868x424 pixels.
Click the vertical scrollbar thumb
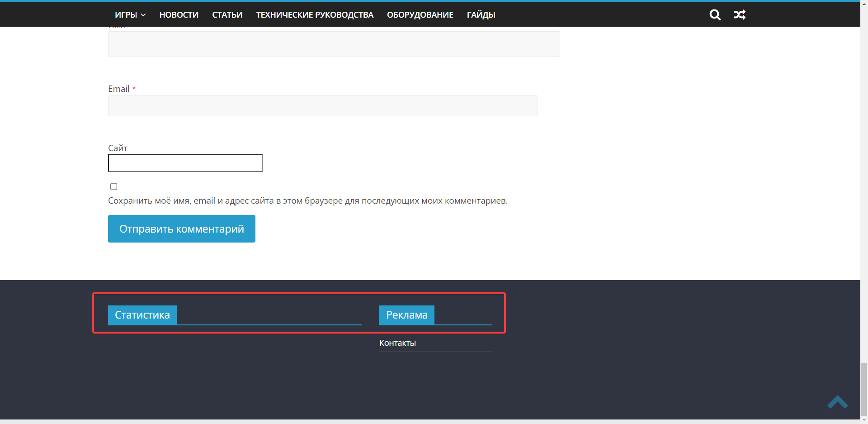click(x=864, y=389)
